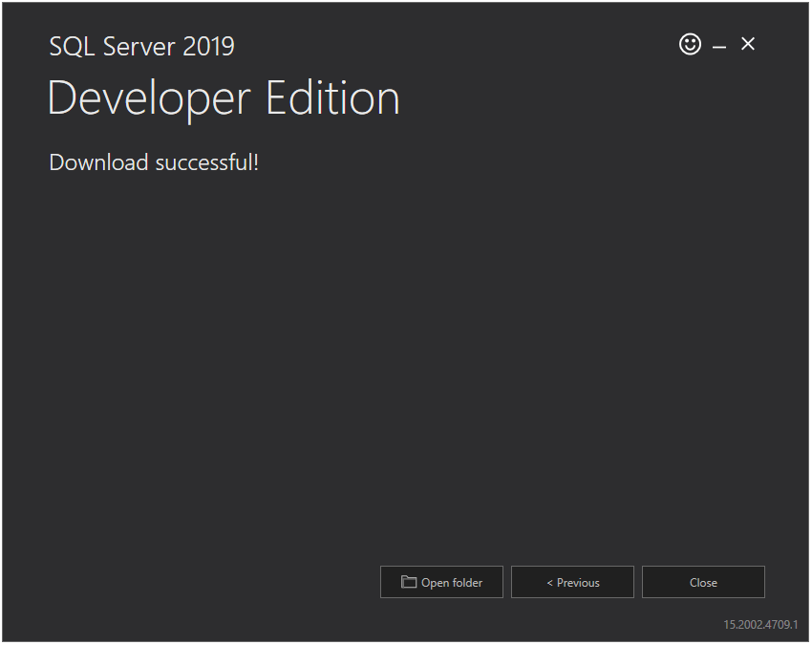Click the version number 15.2002.4709.1
Screen dimensions: 812x645
coord(760,624)
